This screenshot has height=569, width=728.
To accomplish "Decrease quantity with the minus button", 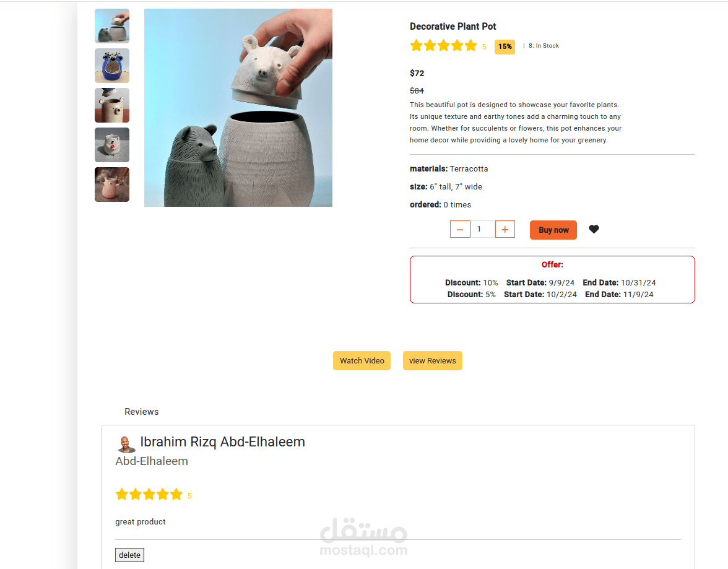I will tap(460, 229).
